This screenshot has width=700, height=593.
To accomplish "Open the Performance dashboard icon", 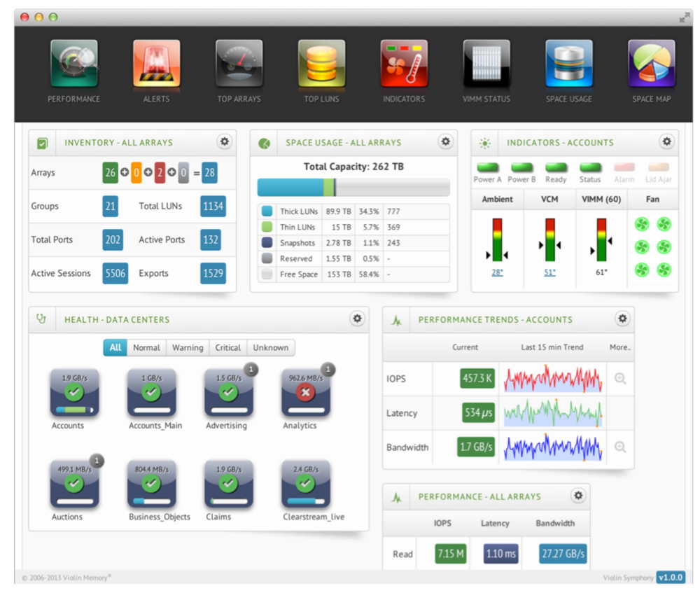I will 73,64.
